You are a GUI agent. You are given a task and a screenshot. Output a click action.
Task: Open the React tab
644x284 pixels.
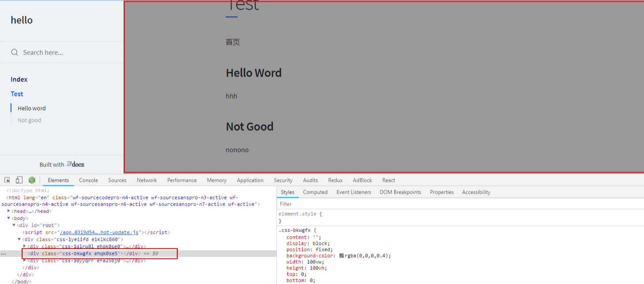(389, 180)
